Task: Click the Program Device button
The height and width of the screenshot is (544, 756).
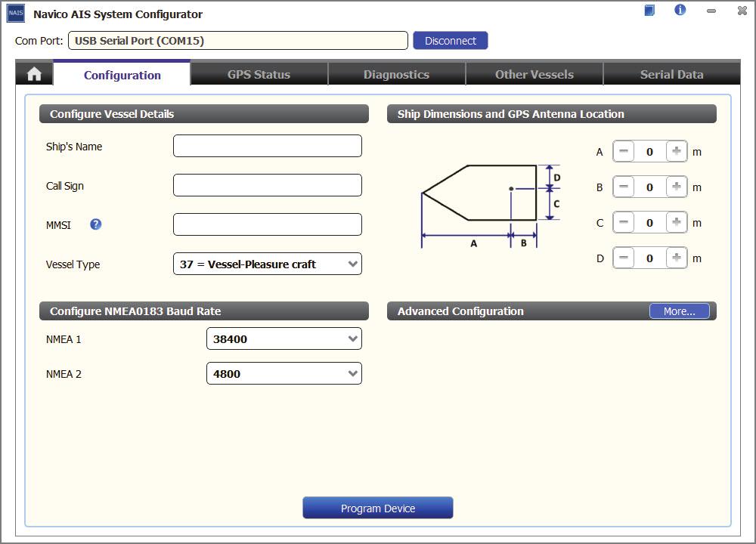Action: coord(378,508)
